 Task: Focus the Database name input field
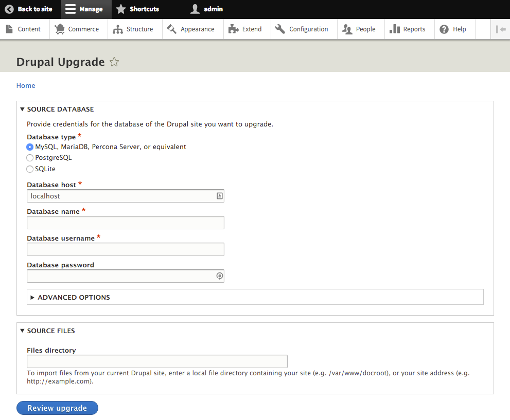(126, 223)
